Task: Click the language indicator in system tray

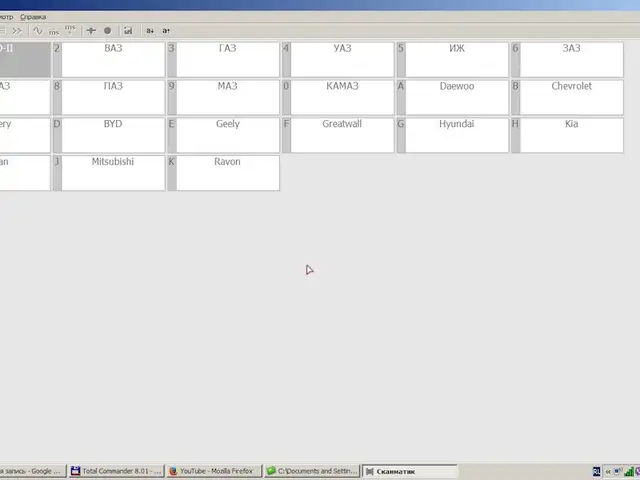Action: click(x=596, y=471)
